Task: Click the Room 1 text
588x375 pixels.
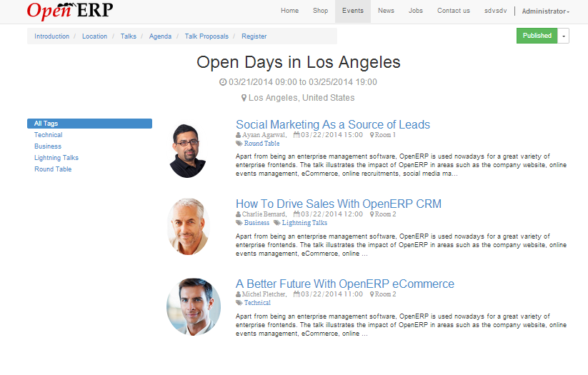Action: (385, 135)
